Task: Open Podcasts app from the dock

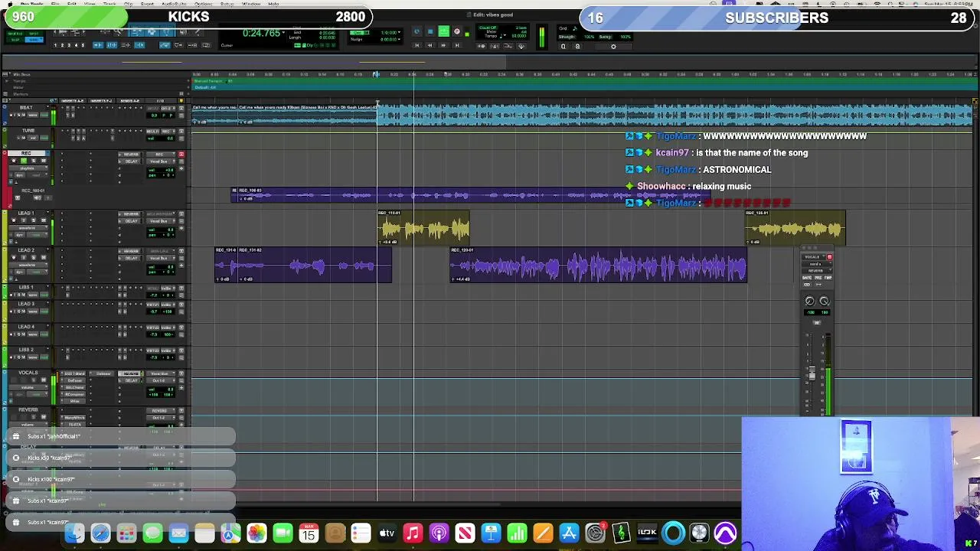Action: click(x=439, y=533)
